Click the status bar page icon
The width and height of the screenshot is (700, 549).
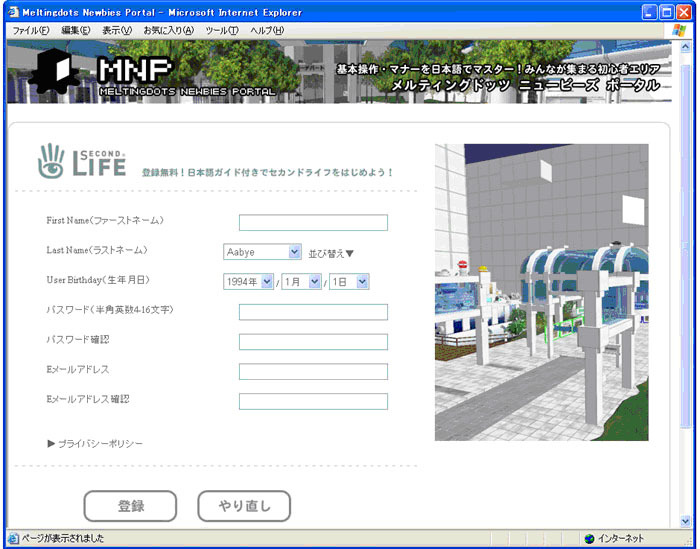point(13,538)
